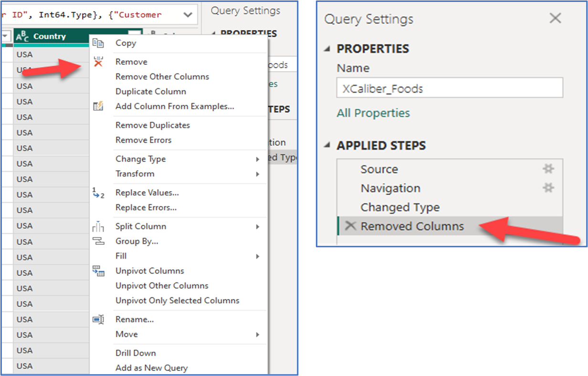
Task: Choose Copy from the context menu
Action: coord(126,43)
